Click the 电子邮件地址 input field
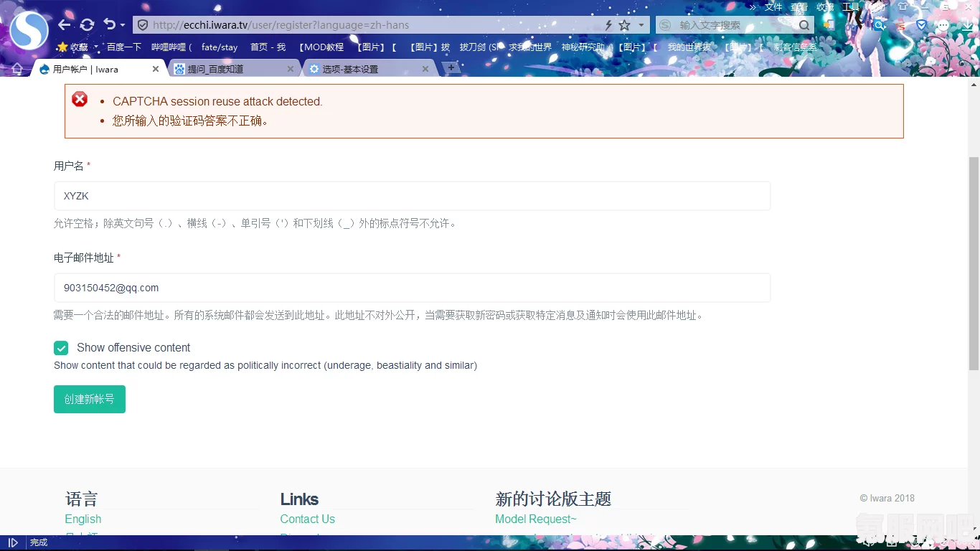 [x=412, y=288]
